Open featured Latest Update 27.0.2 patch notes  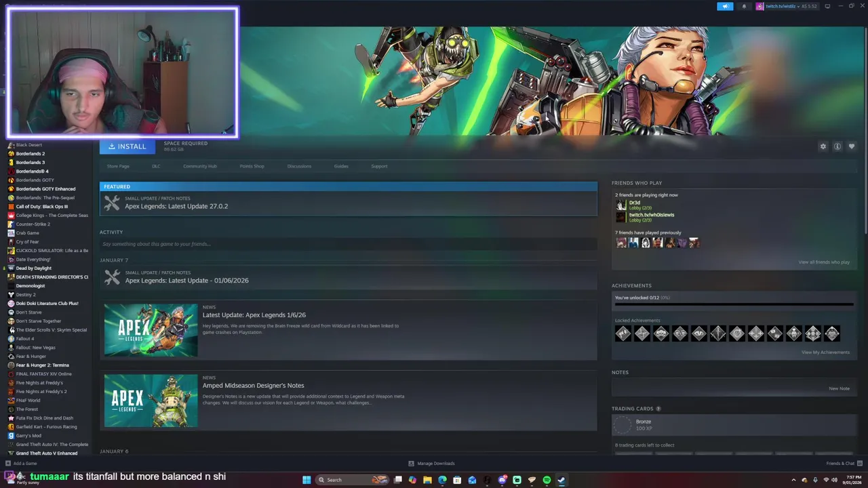coord(349,203)
